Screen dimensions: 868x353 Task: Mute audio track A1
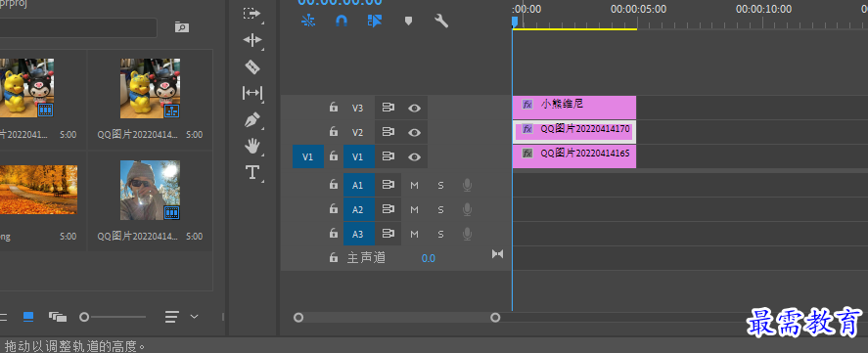(x=414, y=186)
